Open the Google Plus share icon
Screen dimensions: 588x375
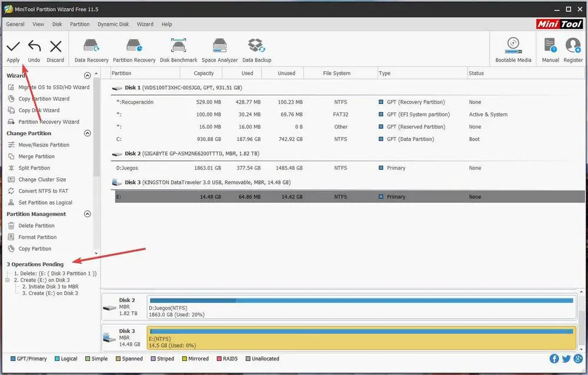point(578,359)
